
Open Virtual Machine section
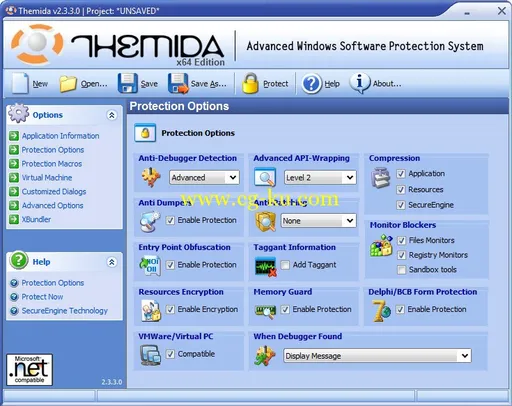[x=47, y=178]
